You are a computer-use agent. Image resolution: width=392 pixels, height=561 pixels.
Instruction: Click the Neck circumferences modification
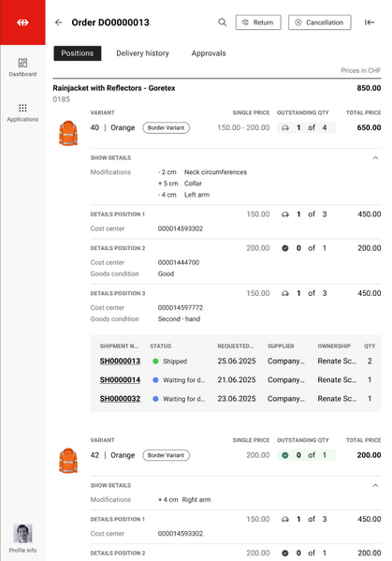[215, 172]
